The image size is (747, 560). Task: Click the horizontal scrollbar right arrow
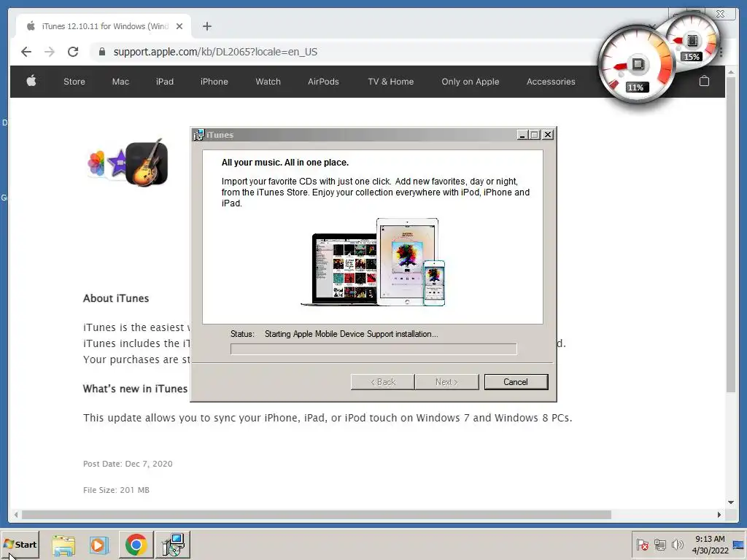pos(719,515)
